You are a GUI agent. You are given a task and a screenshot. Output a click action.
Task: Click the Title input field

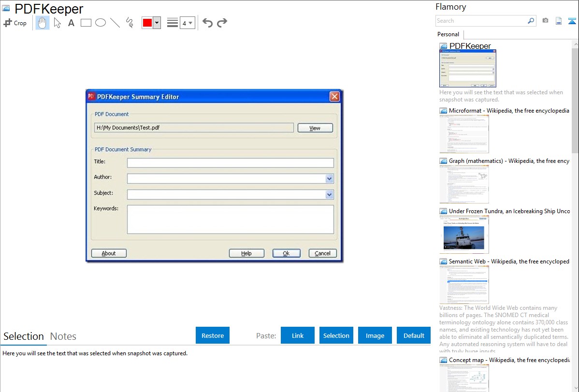[231, 162]
